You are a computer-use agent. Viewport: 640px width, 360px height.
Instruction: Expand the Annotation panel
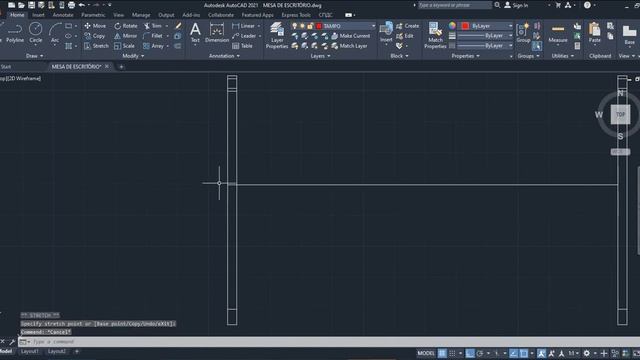[x=224, y=56]
